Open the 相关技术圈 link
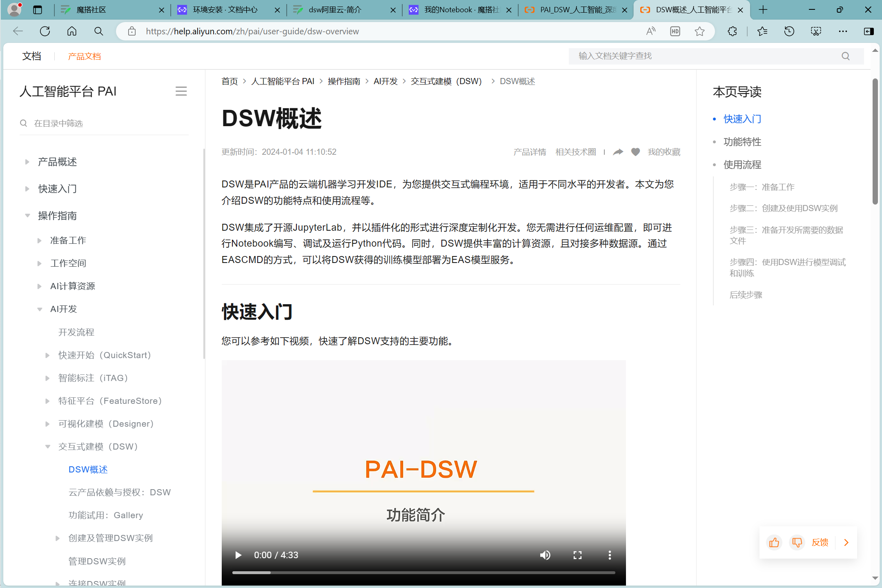 tap(576, 152)
